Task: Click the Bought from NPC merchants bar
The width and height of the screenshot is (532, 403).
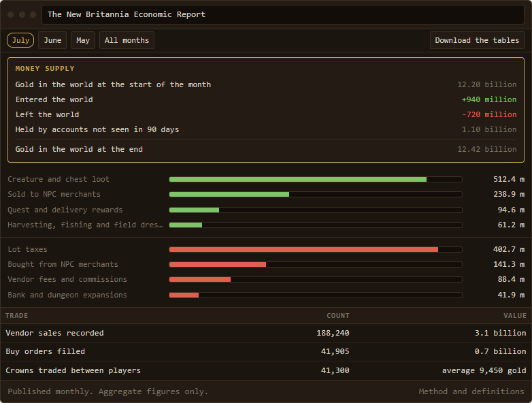Action: [x=316, y=264]
